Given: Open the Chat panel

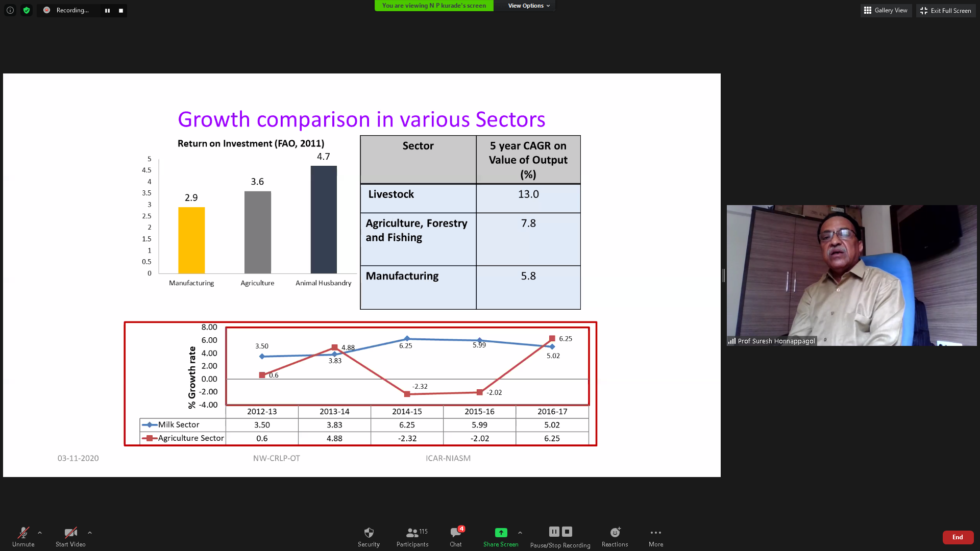Looking at the screenshot, I should pyautogui.click(x=456, y=537).
